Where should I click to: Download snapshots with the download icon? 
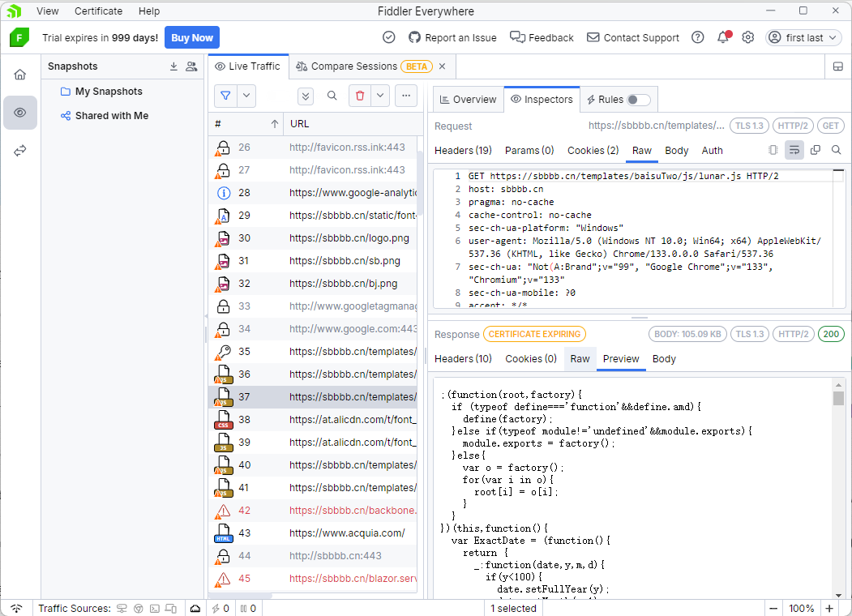point(173,66)
